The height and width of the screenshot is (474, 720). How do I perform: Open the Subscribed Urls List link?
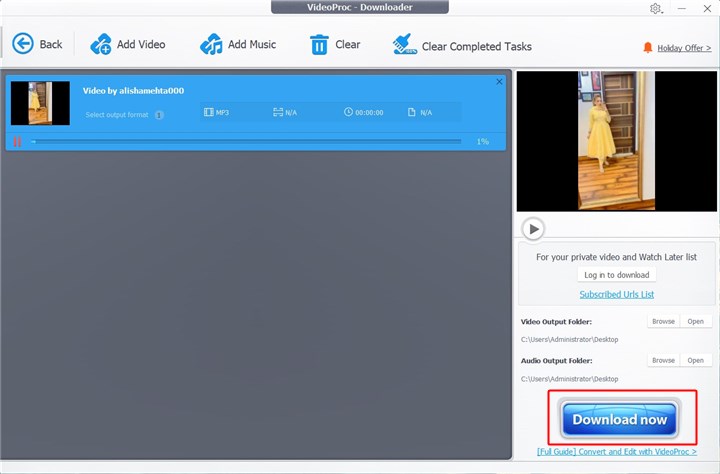(617, 294)
